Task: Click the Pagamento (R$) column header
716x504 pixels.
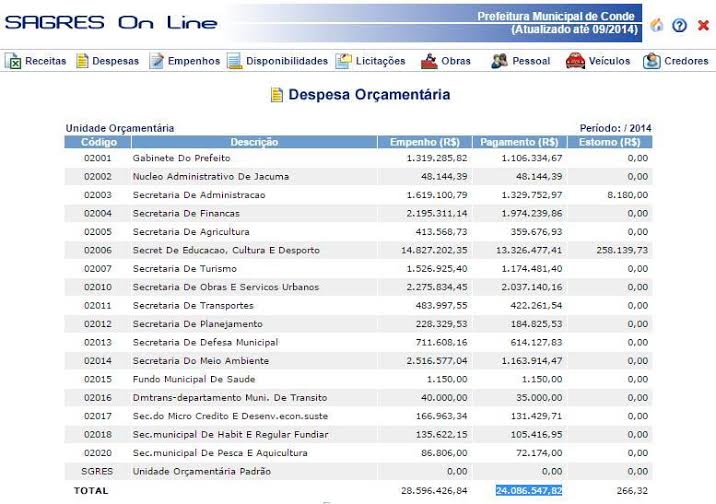Action: [519, 142]
